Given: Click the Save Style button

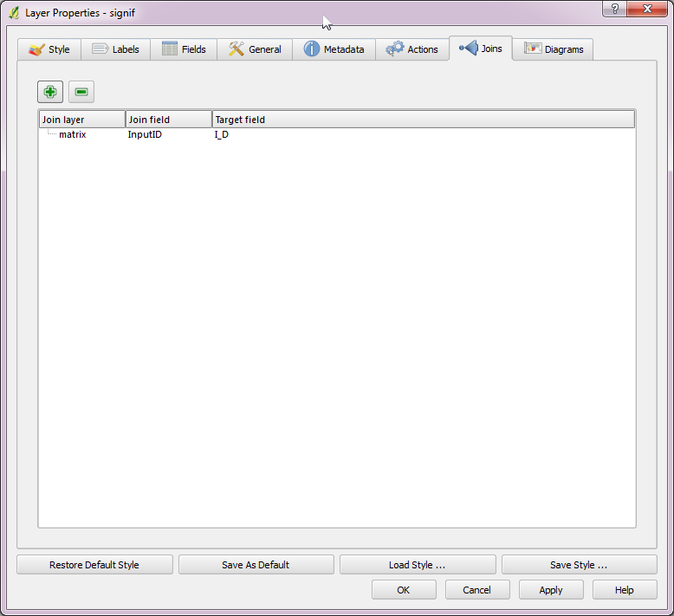Looking at the screenshot, I should (580, 565).
